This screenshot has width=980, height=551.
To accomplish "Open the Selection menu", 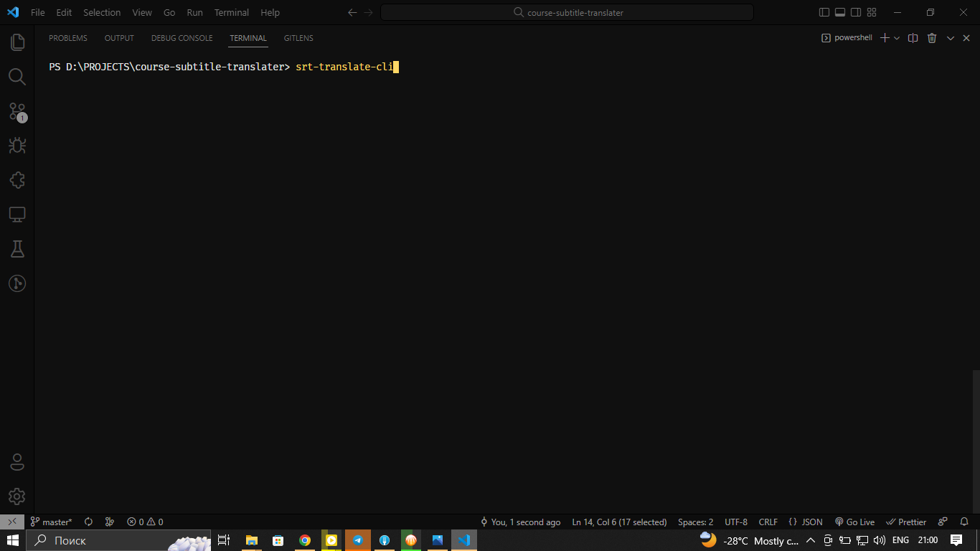I will [102, 12].
